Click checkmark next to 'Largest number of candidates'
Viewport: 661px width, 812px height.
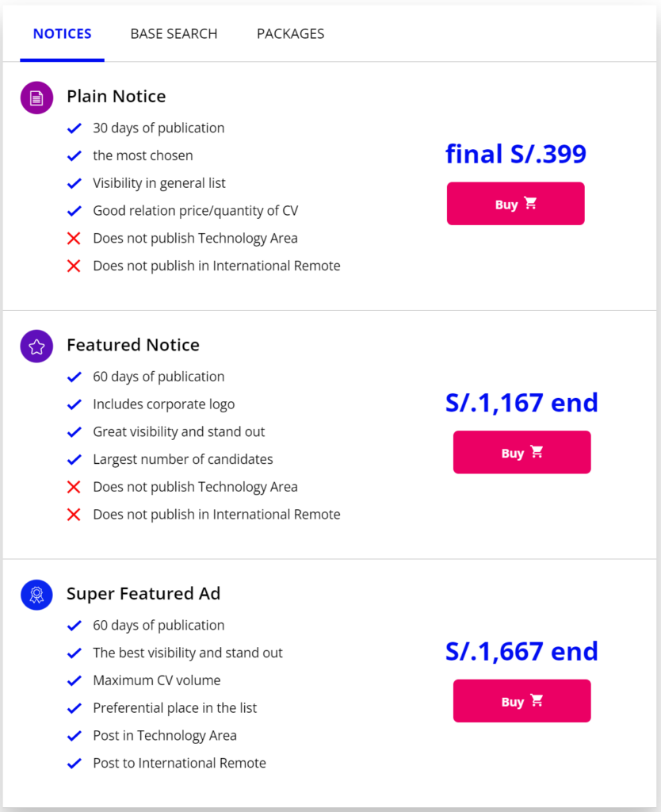click(x=75, y=459)
